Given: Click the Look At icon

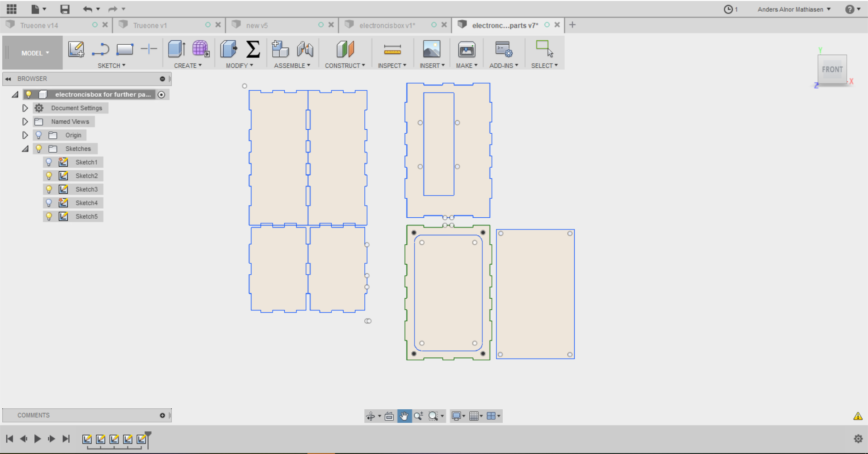Looking at the screenshot, I should pos(389,416).
